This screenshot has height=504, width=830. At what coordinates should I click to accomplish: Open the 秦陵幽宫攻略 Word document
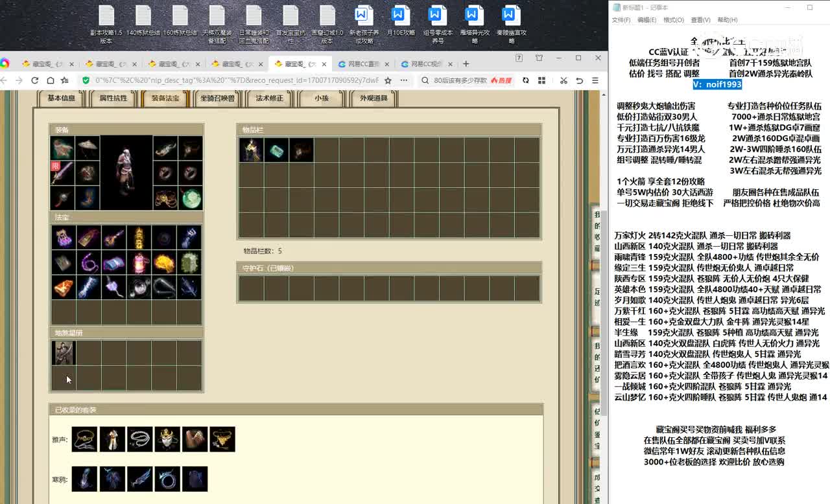tap(512, 25)
